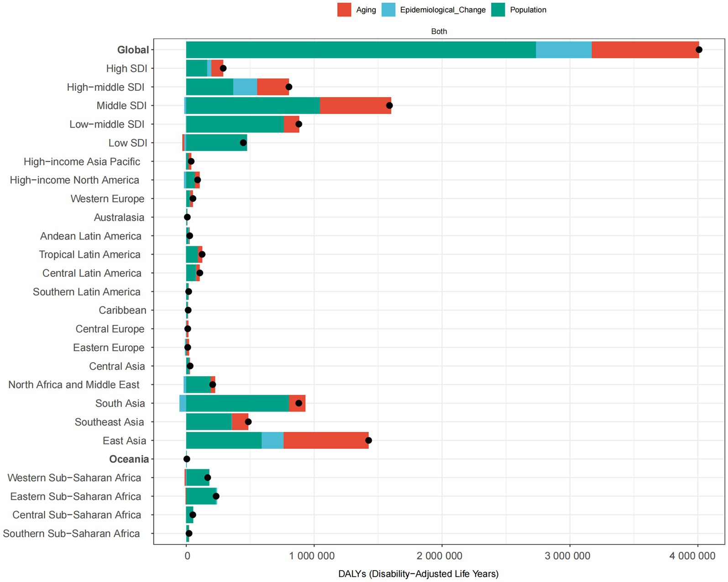Click the Oceania total black dot
The height and width of the screenshot is (582, 728).
click(x=187, y=459)
